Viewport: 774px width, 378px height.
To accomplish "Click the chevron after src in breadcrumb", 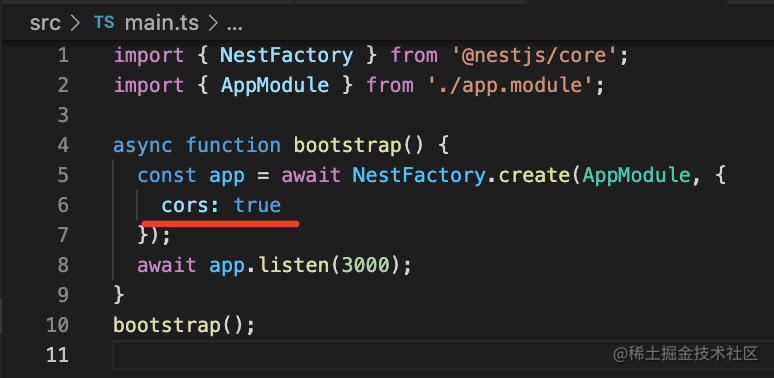I will pyautogui.click(x=76, y=24).
